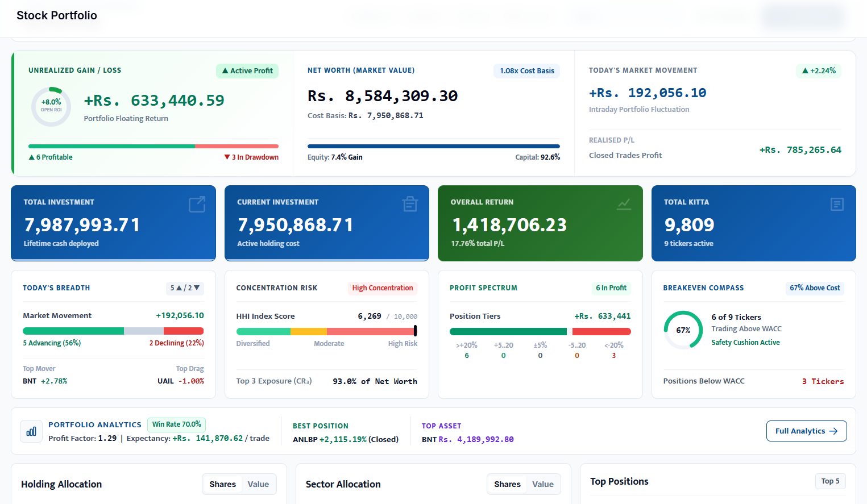Click the Active Profit badge
The image size is (867, 504).
(x=247, y=71)
